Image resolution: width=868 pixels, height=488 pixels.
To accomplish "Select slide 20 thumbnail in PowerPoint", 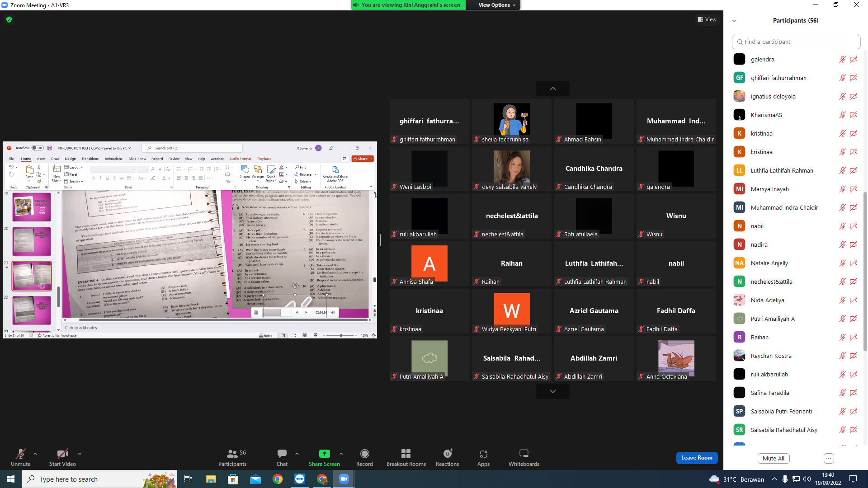I will pos(32,241).
